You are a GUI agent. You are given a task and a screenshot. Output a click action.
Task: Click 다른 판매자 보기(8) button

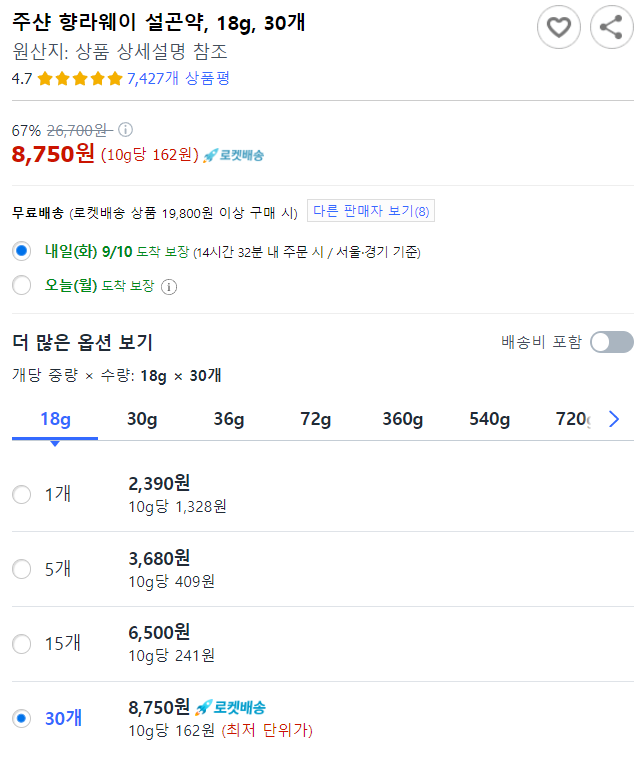pyautogui.click(x=371, y=211)
